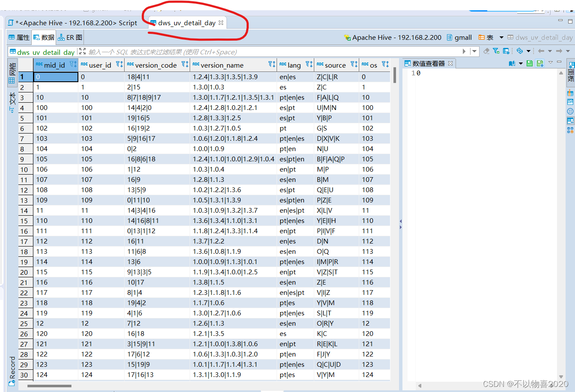Click the four-circles panel settings icon
575x392 pixels.
[x=570, y=130]
